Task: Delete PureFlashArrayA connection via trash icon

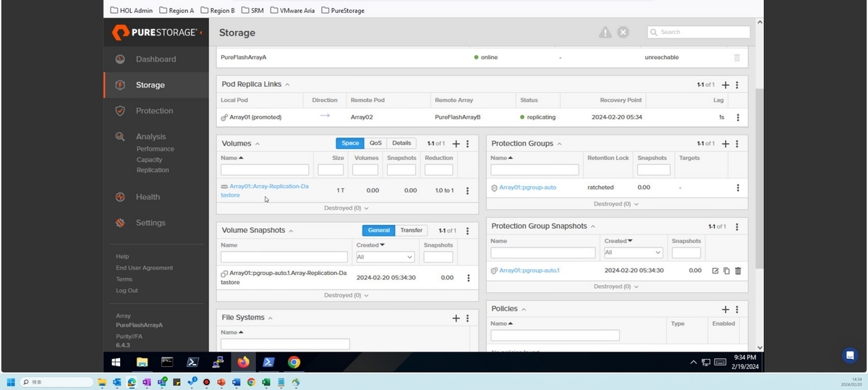Action: coord(737,57)
